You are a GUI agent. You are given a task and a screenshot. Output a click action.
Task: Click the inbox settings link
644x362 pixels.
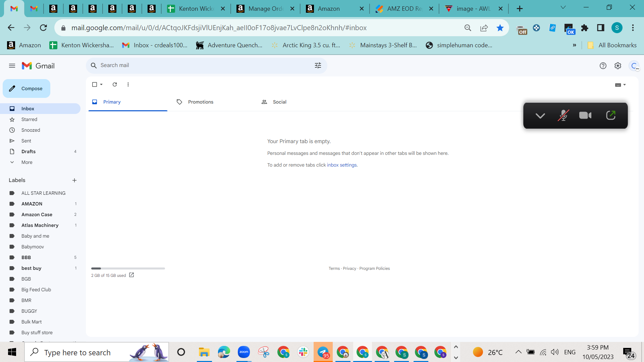click(342, 165)
